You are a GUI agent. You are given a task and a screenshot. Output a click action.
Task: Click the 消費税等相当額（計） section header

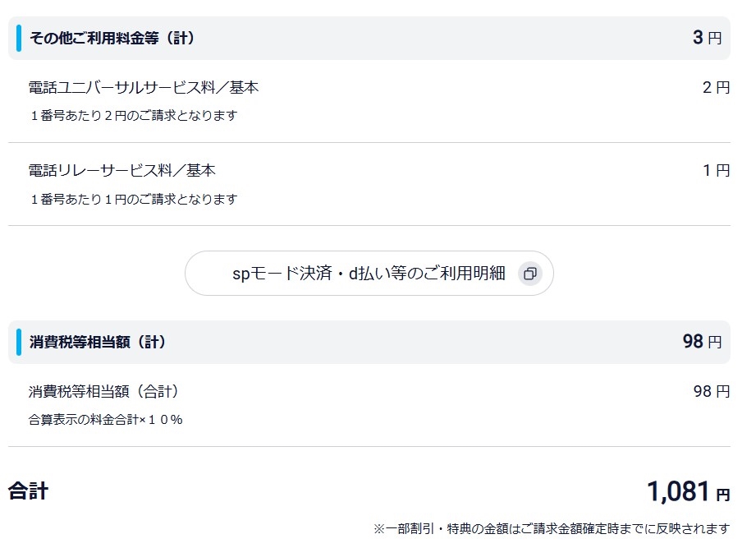[x=98, y=342]
